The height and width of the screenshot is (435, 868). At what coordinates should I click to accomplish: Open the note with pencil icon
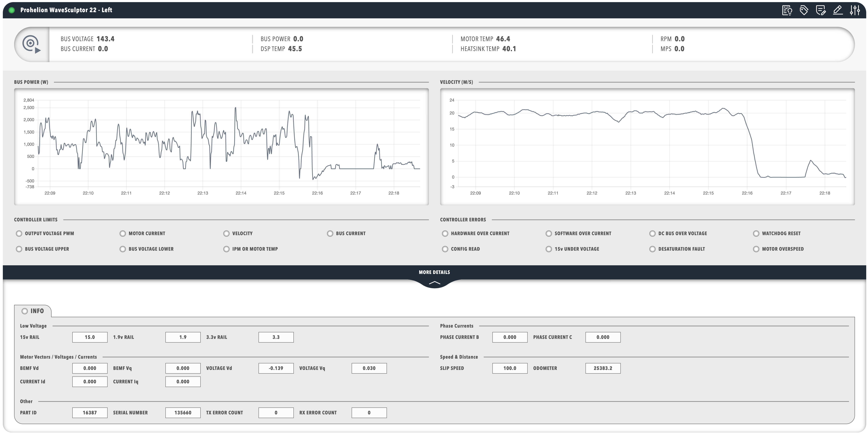(x=821, y=10)
